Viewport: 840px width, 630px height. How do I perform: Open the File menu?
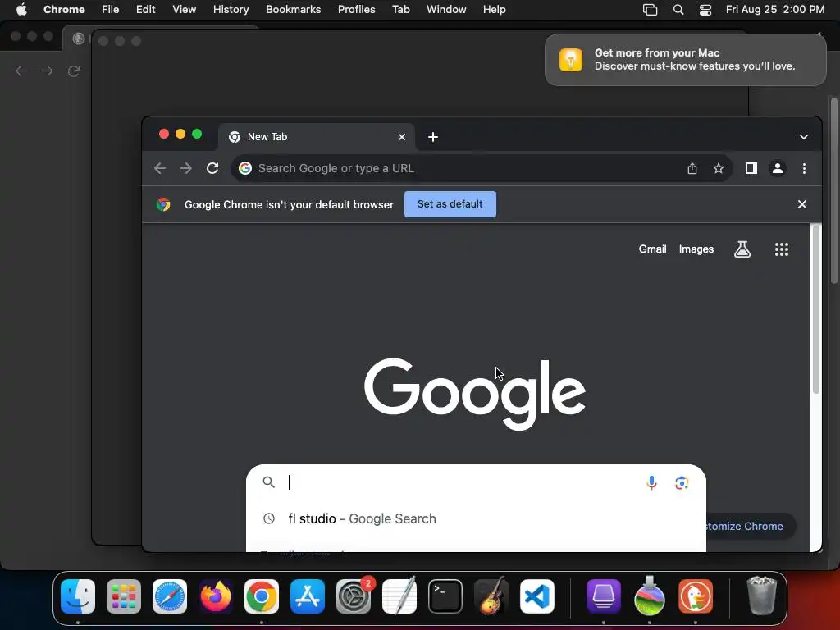[111, 9]
